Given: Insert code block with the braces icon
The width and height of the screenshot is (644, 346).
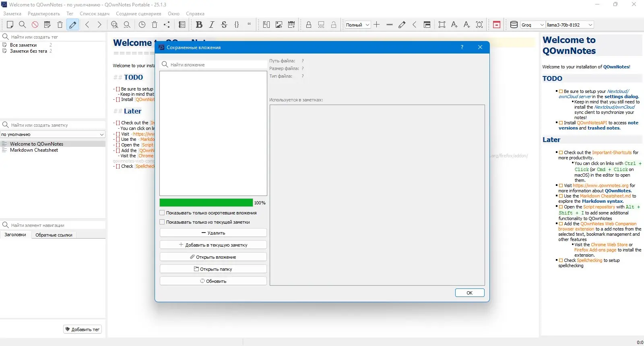Looking at the screenshot, I should coord(237,25).
